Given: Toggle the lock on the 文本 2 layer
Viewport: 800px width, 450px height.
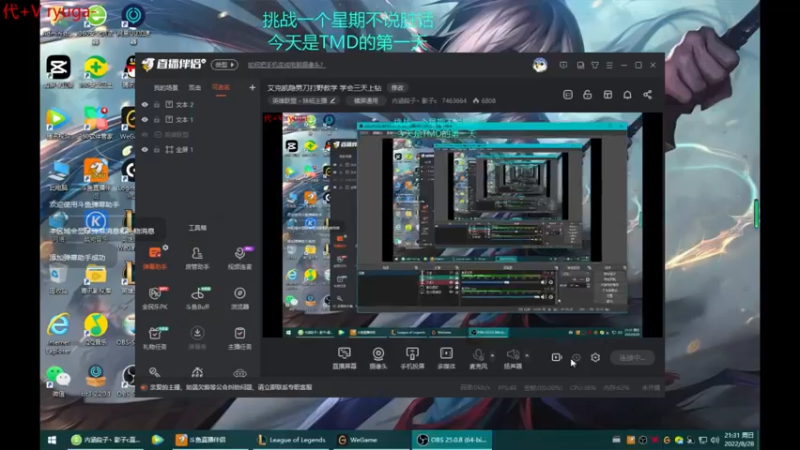Looking at the screenshot, I should tap(157, 105).
